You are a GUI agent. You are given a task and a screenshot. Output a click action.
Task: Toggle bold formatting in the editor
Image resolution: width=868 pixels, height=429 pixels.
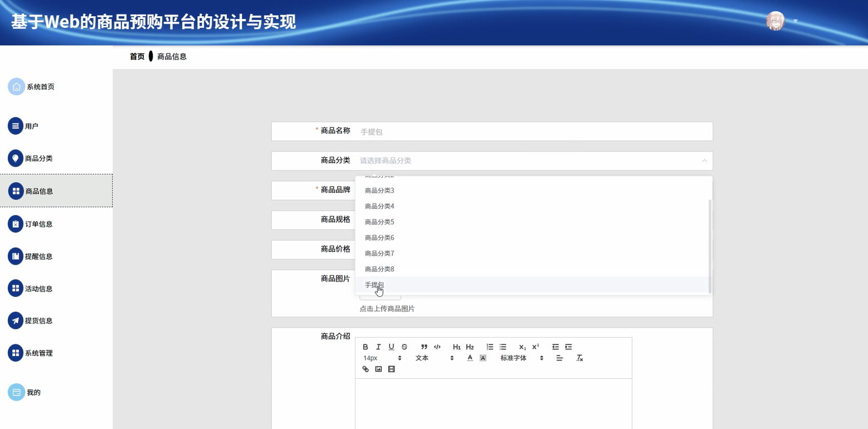coord(365,347)
